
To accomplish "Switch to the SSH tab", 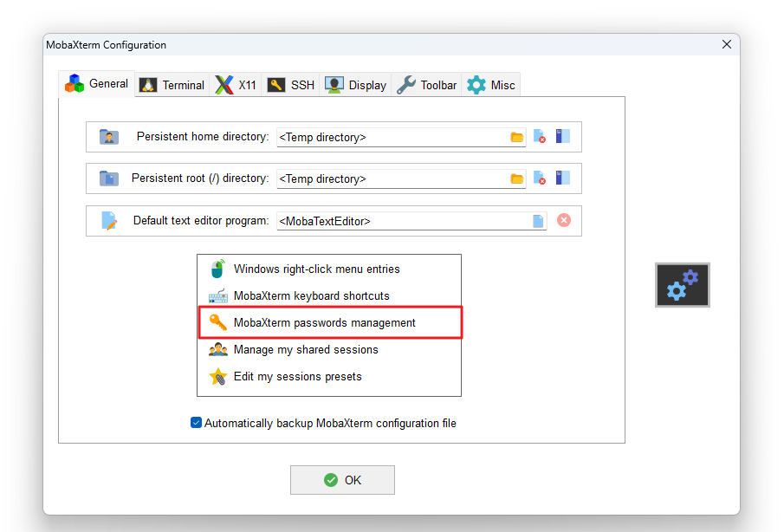I will [290, 85].
